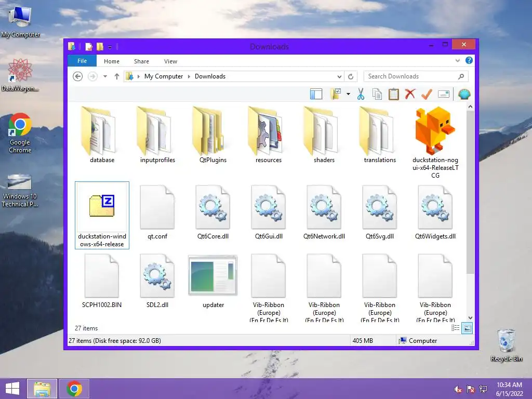Open the QtPlugins folder
The image size is (532, 399).
pos(213,135)
